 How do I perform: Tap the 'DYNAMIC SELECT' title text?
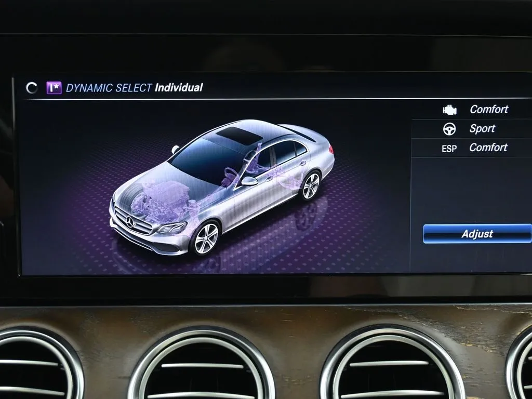tap(109, 88)
